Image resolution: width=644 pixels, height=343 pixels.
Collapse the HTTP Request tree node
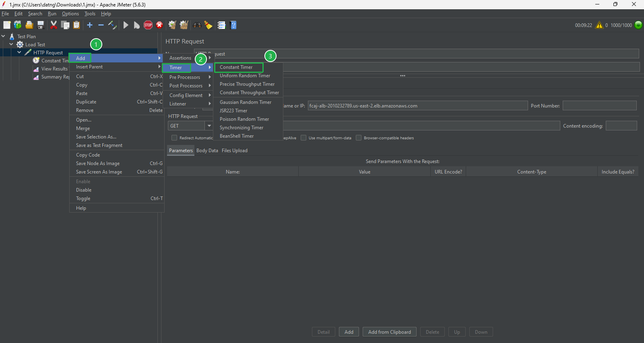tap(19, 53)
